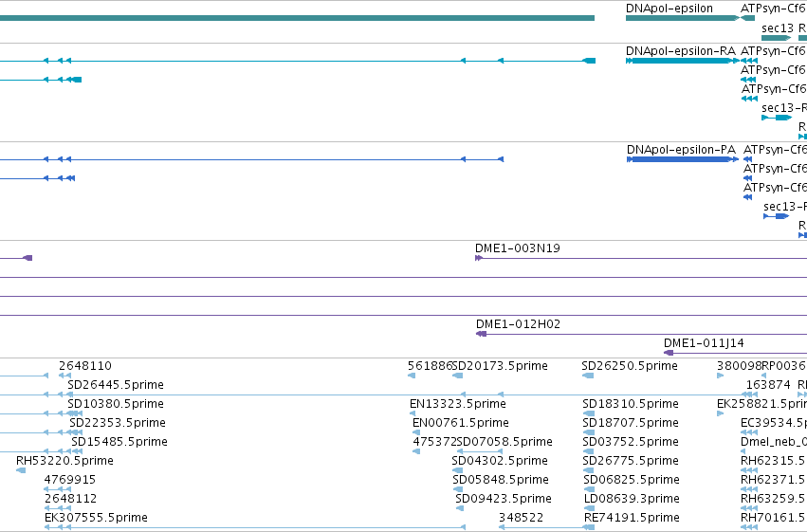Image resolution: width=807 pixels, height=532 pixels.
Task: Click EST label 348522
Action: click(x=521, y=518)
